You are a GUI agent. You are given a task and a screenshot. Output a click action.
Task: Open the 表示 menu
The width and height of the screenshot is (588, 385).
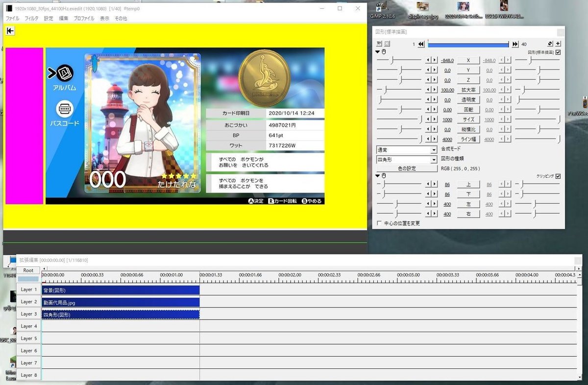click(105, 18)
